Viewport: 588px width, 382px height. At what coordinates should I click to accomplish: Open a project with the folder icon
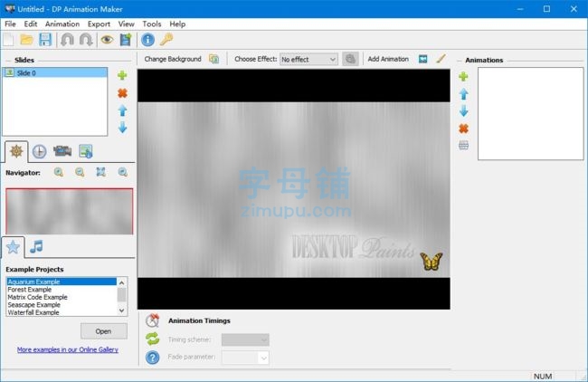26,40
